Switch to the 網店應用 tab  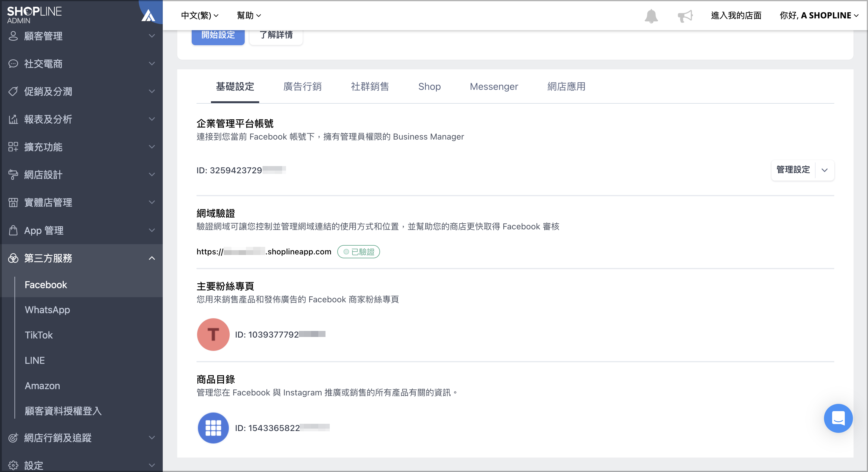coord(566,87)
